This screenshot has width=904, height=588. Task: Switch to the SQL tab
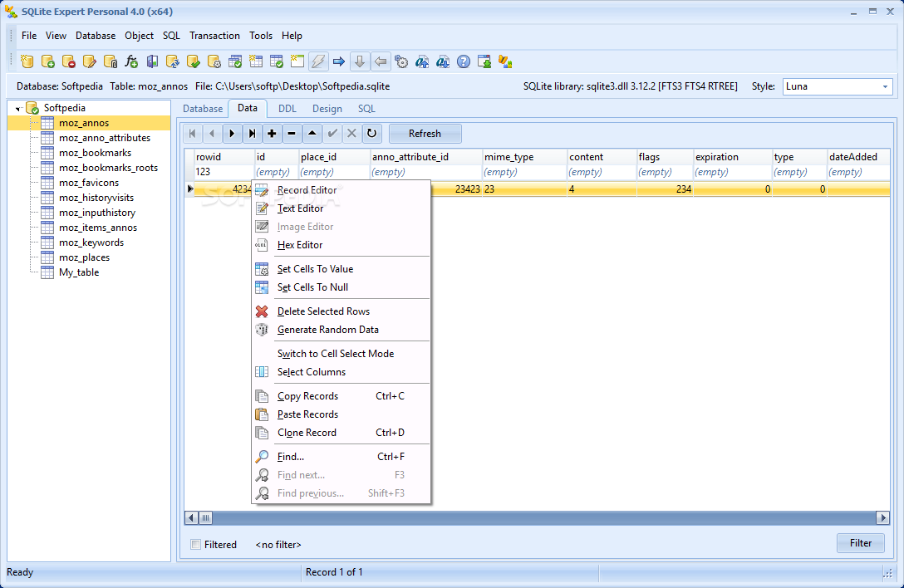(366, 108)
